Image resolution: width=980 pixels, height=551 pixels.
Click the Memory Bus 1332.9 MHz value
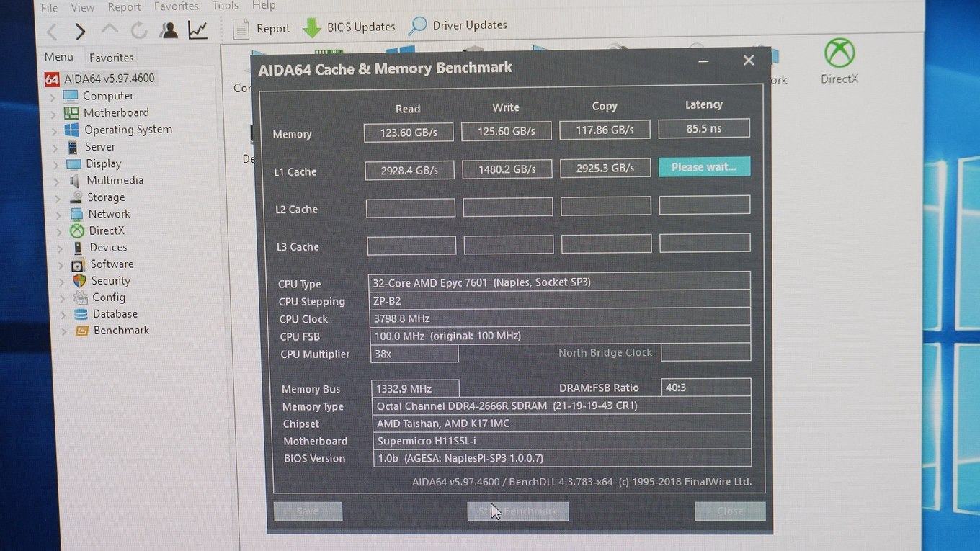415,388
